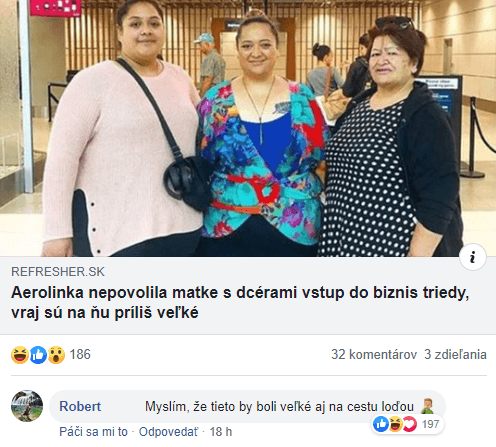Screen dimensions: 496x447
Task: View the 186 reactions count
Action: tap(80, 354)
